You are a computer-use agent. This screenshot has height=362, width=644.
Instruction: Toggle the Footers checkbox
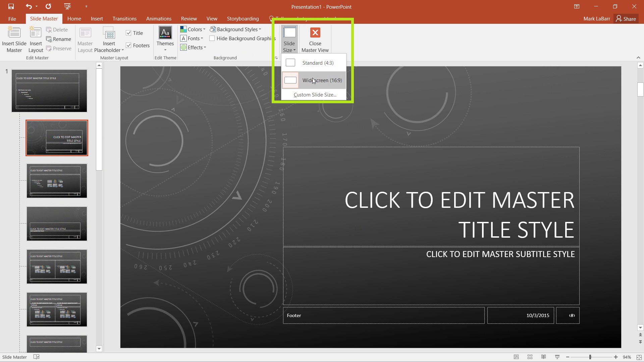129,45
